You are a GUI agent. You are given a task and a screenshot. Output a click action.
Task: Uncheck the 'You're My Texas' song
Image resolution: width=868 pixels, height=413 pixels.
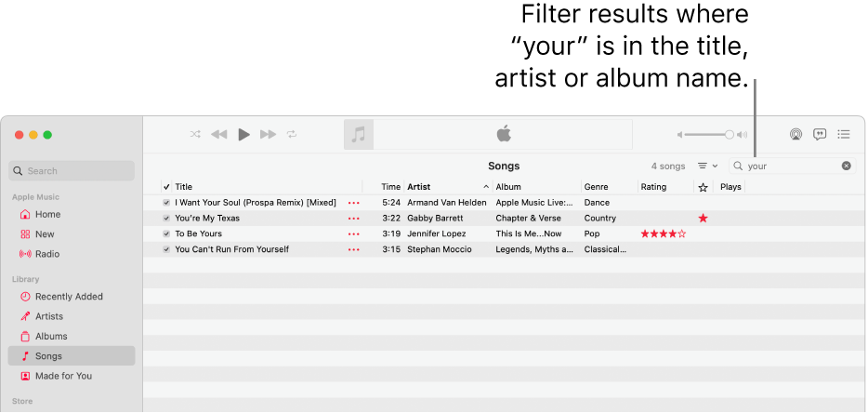click(166, 219)
